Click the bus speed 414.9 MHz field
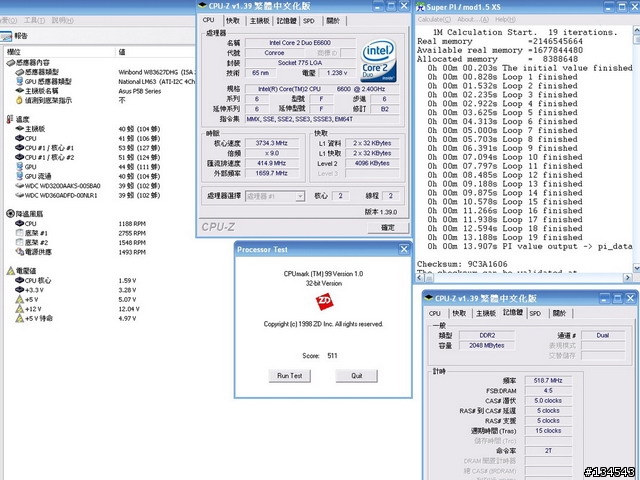The height and width of the screenshot is (480, 640). point(272,163)
